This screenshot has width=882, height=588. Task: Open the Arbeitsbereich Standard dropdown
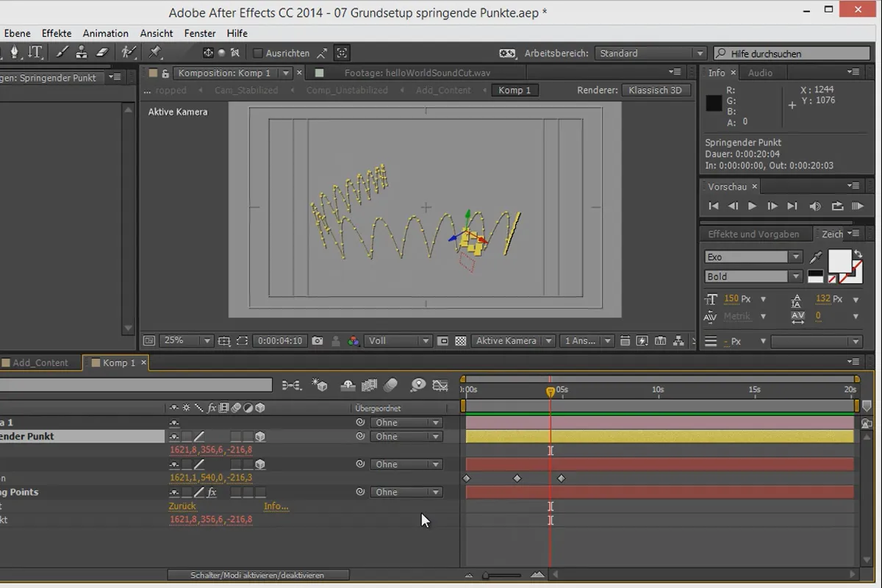pyautogui.click(x=650, y=54)
